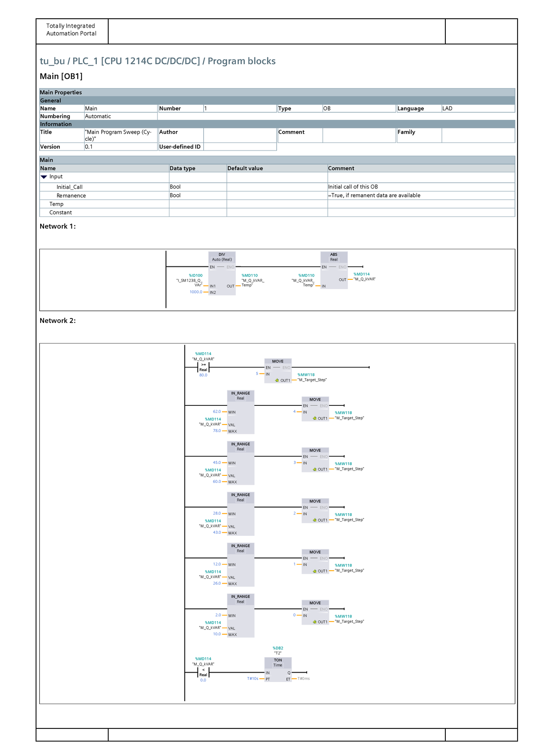
Task: Click the OUT1 star icon of MOVE with IN 5
Action: (277, 380)
